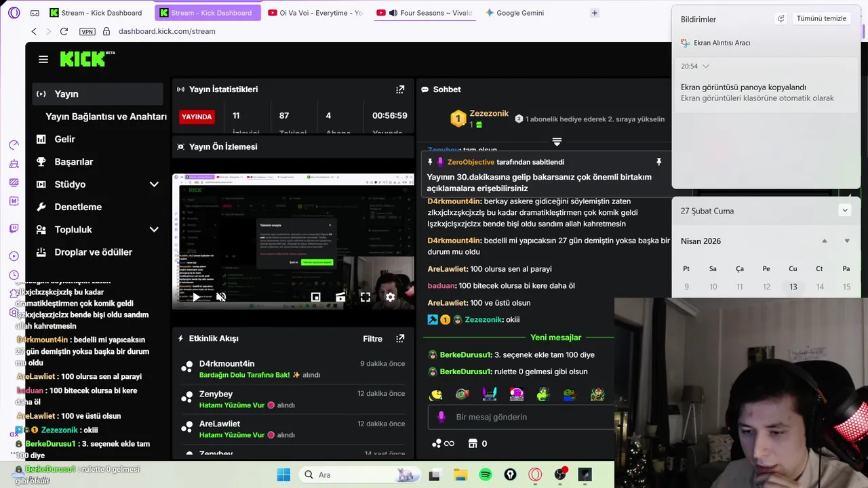Go to next month in calendar
Screen dimensions: 868x488
pos(847,241)
